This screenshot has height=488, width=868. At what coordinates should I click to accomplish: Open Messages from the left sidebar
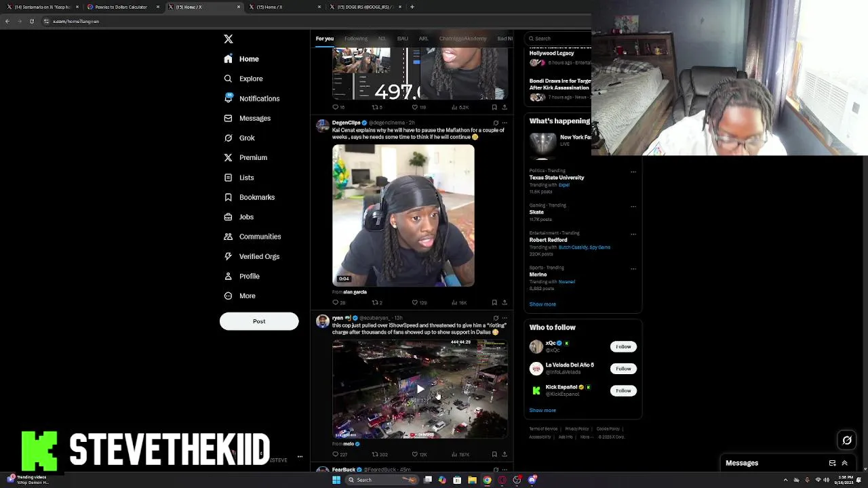pyautogui.click(x=247, y=118)
